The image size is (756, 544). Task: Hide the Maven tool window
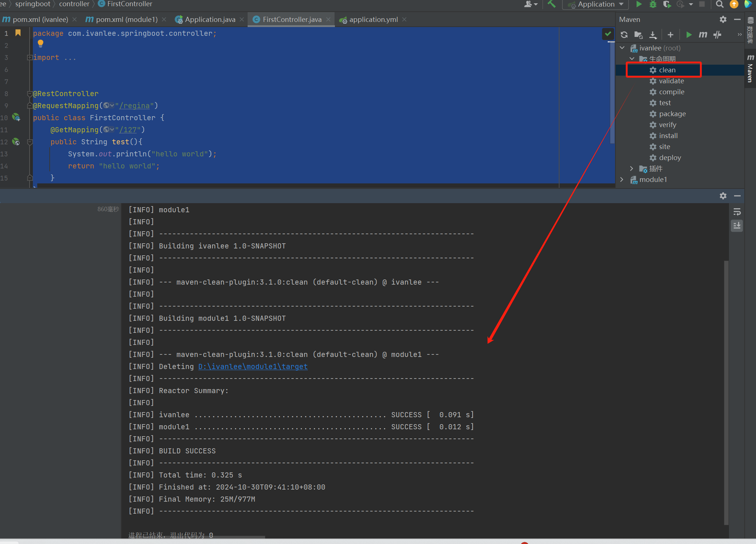737,19
